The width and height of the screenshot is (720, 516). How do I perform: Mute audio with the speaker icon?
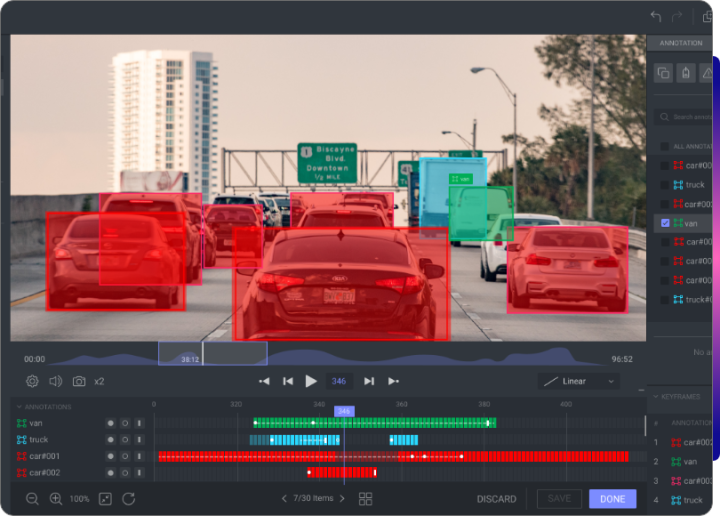pos(56,381)
